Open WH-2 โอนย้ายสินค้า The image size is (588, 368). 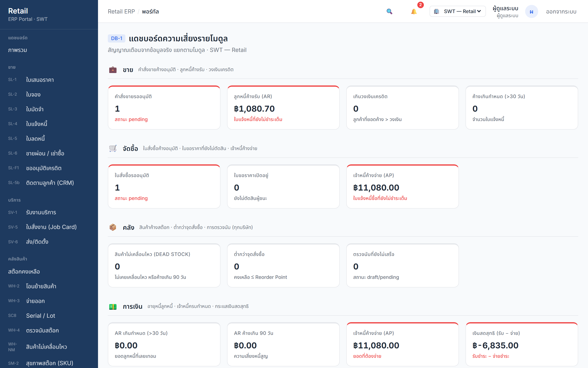click(49, 286)
